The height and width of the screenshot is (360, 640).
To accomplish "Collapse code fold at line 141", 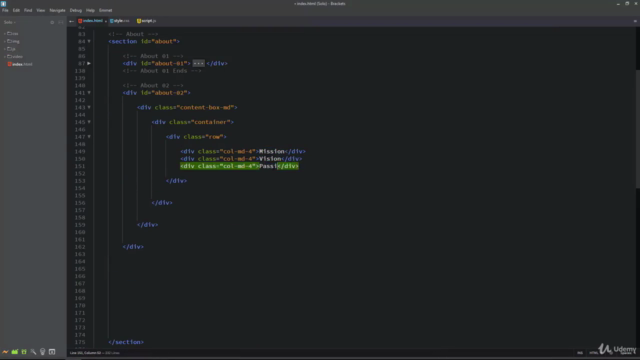I will pyautogui.click(x=89, y=93).
